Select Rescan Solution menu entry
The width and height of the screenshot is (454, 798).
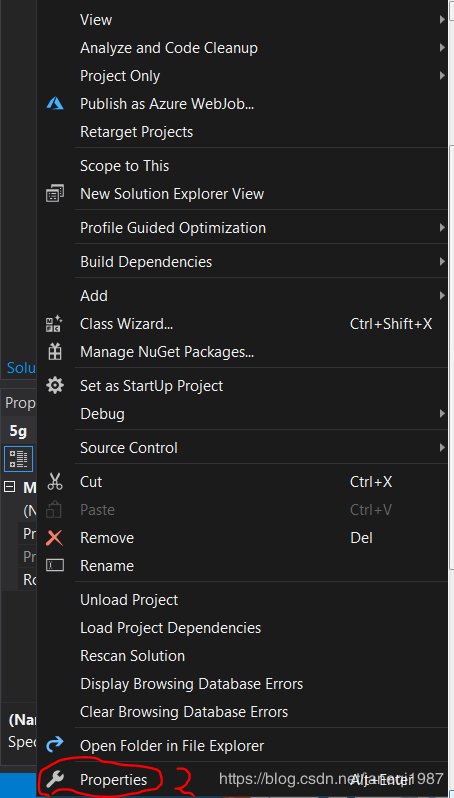[x=132, y=656]
